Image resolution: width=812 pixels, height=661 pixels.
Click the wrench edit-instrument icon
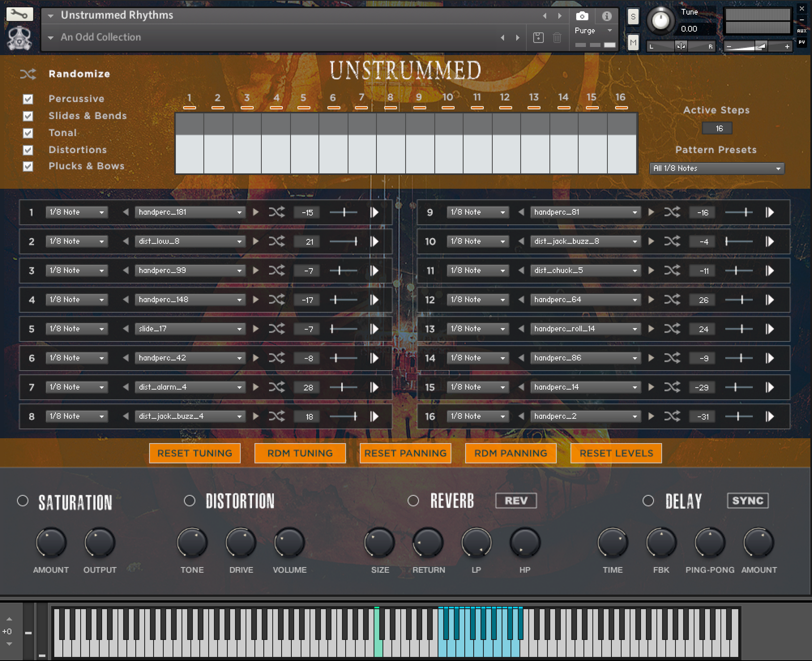(x=19, y=15)
